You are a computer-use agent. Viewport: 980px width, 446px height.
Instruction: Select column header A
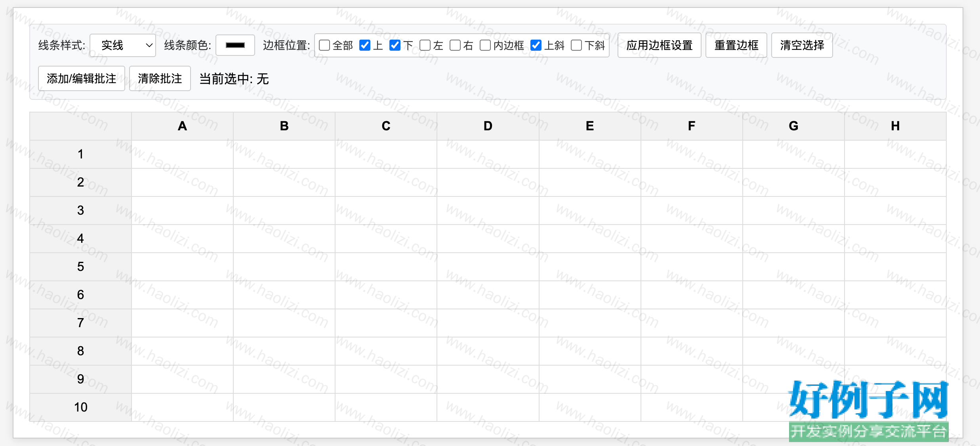pos(182,126)
